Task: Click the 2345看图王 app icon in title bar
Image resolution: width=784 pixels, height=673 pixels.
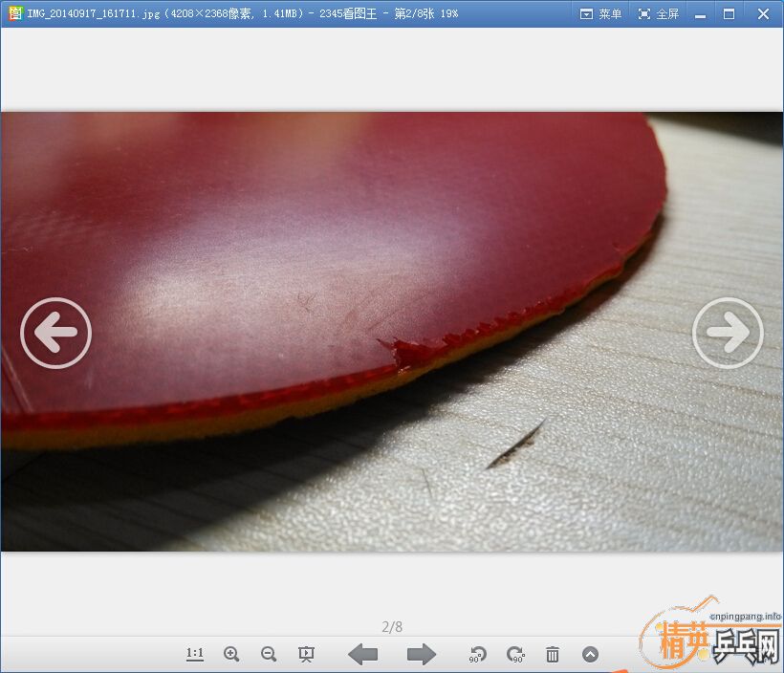Action: click(13, 13)
